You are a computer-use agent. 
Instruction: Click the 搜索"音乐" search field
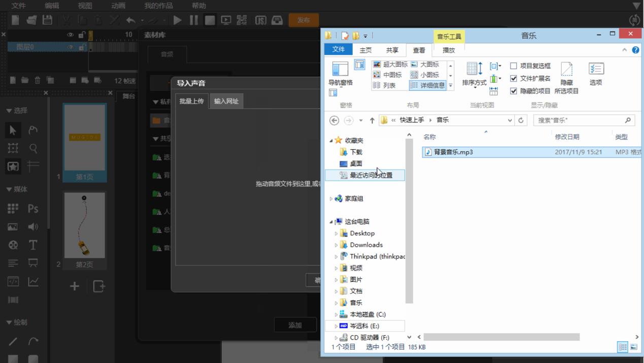tap(579, 120)
